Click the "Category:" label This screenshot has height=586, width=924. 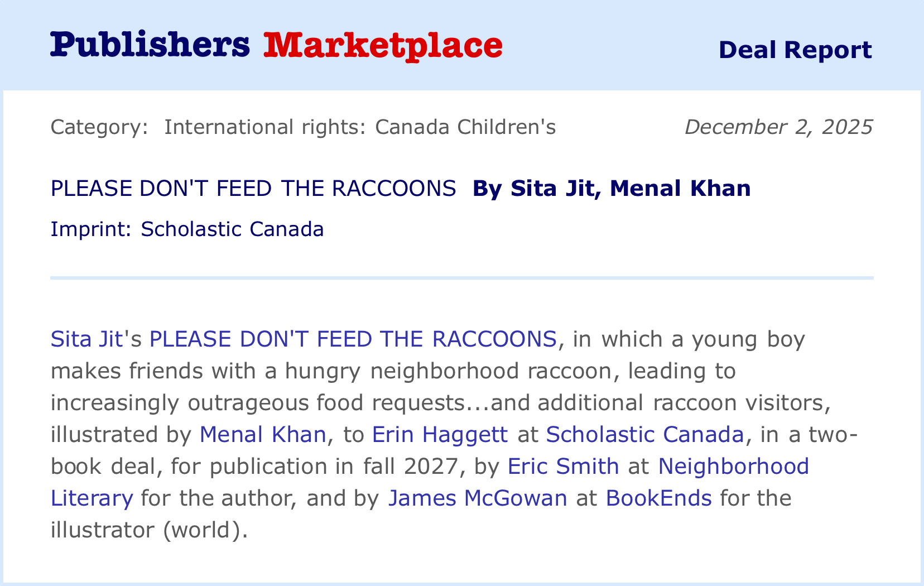pos(99,127)
